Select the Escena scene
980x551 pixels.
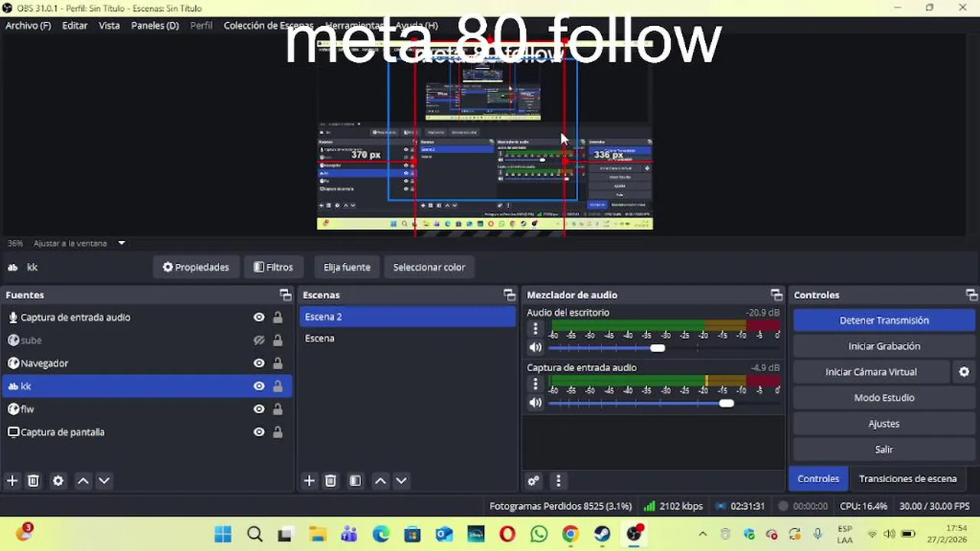pyautogui.click(x=407, y=338)
